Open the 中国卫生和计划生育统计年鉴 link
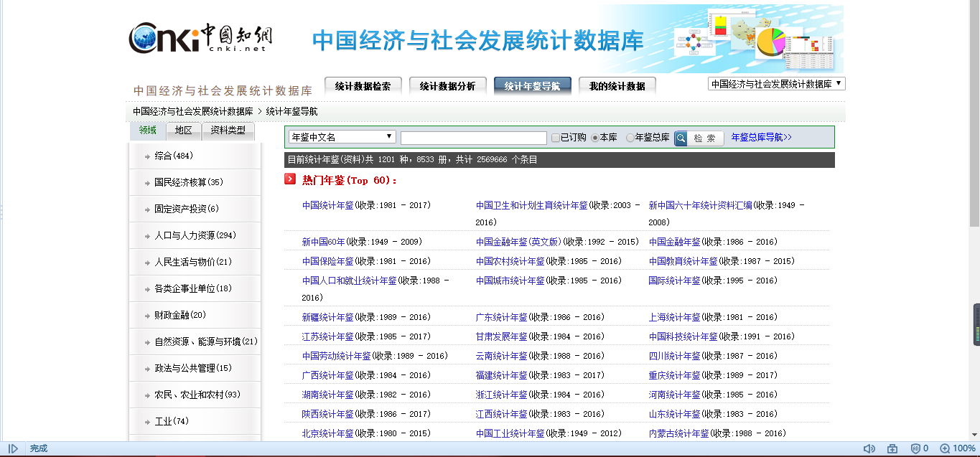 [x=532, y=205]
